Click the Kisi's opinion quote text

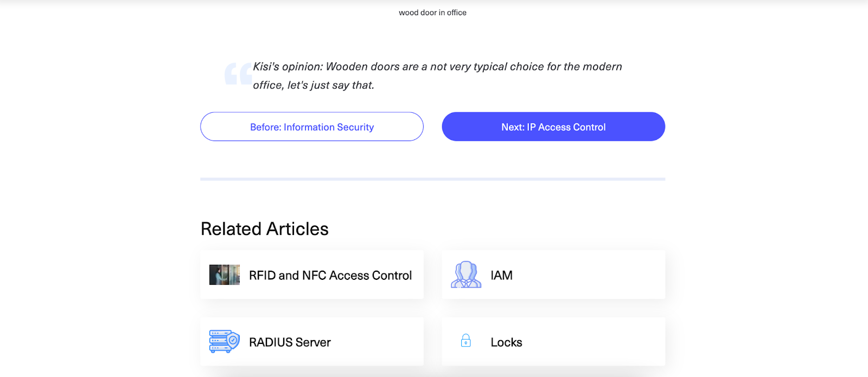(x=437, y=76)
